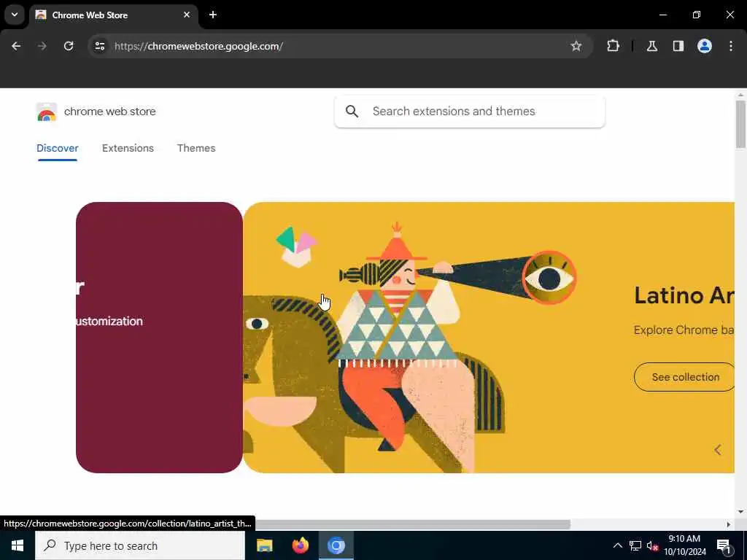747x560 pixels.
Task: Open Chrome's three-dot menu
Action: click(731, 46)
